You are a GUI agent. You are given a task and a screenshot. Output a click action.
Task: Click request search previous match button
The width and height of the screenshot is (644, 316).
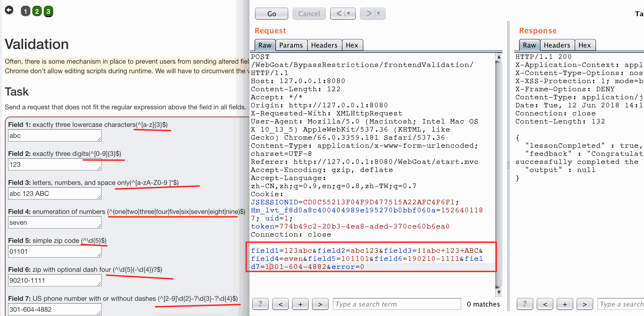(280, 304)
